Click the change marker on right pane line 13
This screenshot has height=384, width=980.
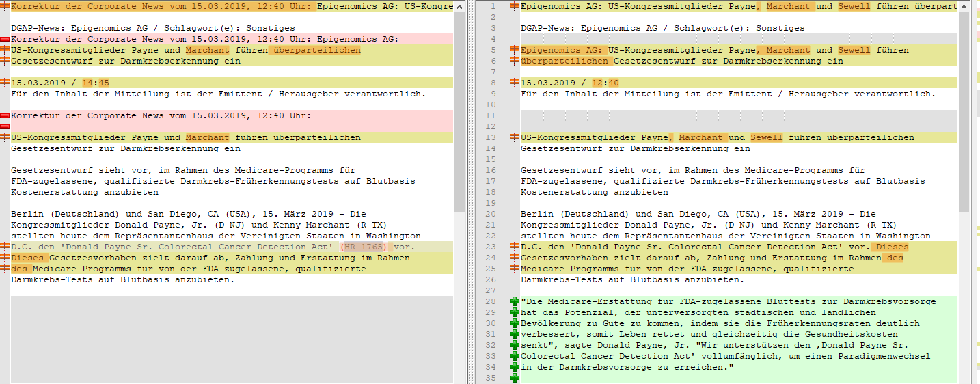(514, 137)
